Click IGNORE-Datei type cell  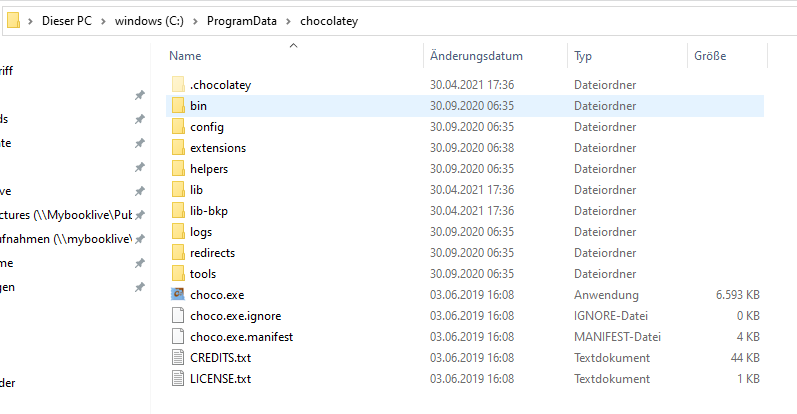tap(611, 316)
